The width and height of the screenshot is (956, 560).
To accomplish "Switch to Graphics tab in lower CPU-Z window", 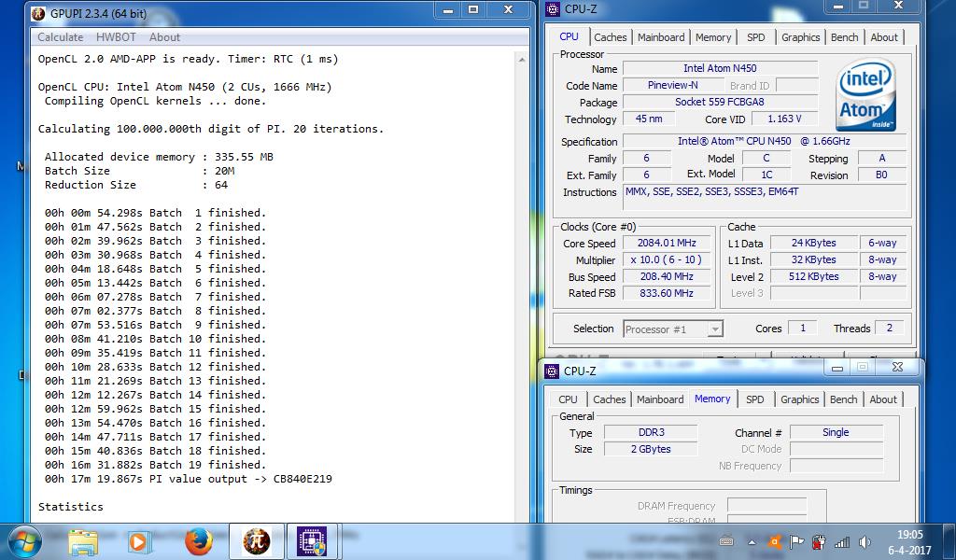I will pyautogui.click(x=799, y=399).
